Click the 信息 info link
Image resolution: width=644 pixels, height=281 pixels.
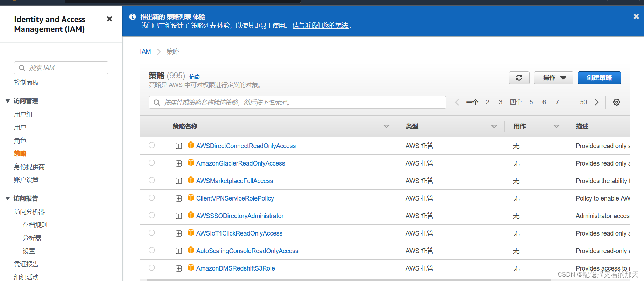click(195, 77)
